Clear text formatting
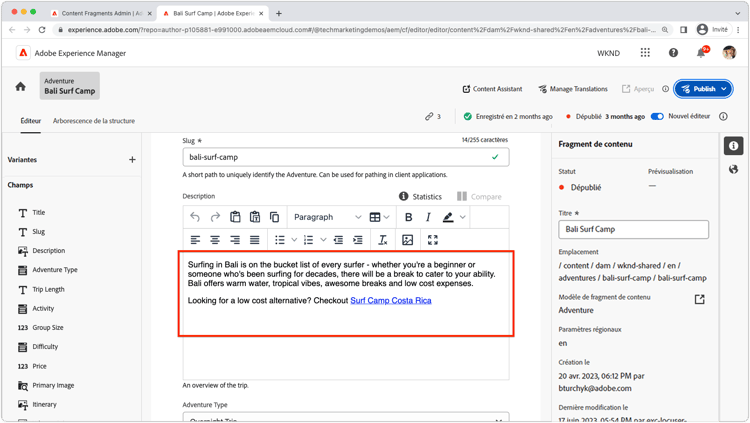Image resolution: width=750 pixels, height=423 pixels. click(x=383, y=240)
